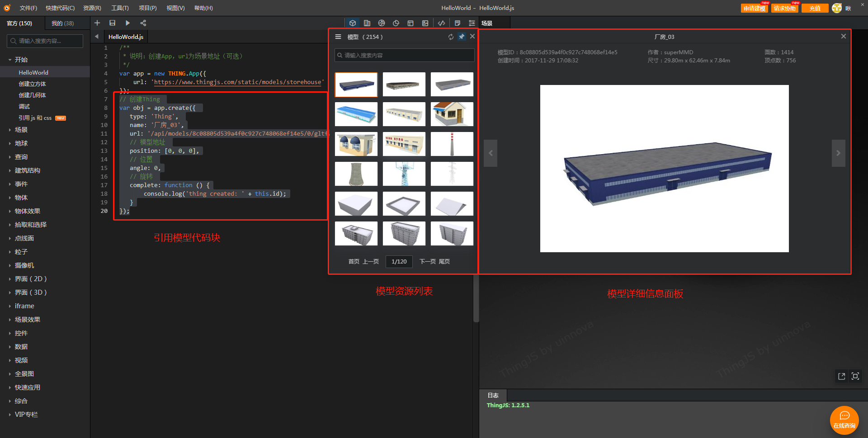Click the save file icon in the toolbar
Viewport: 868px width, 438px height.
coord(113,23)
